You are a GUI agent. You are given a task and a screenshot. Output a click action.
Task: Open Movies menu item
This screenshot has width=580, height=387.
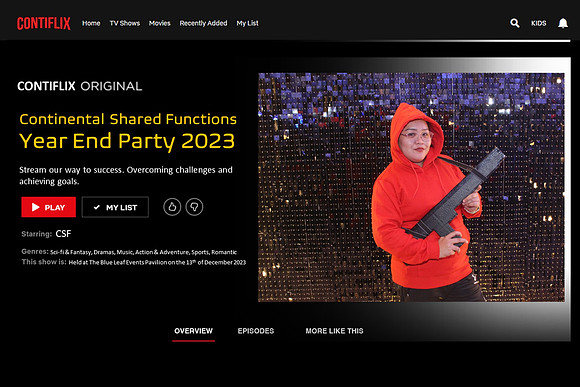click(159, 23)
